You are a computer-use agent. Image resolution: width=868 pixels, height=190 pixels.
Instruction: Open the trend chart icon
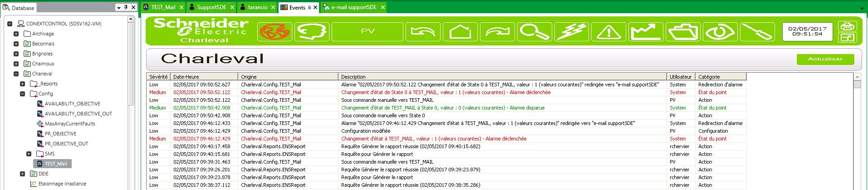click(646, 32)
